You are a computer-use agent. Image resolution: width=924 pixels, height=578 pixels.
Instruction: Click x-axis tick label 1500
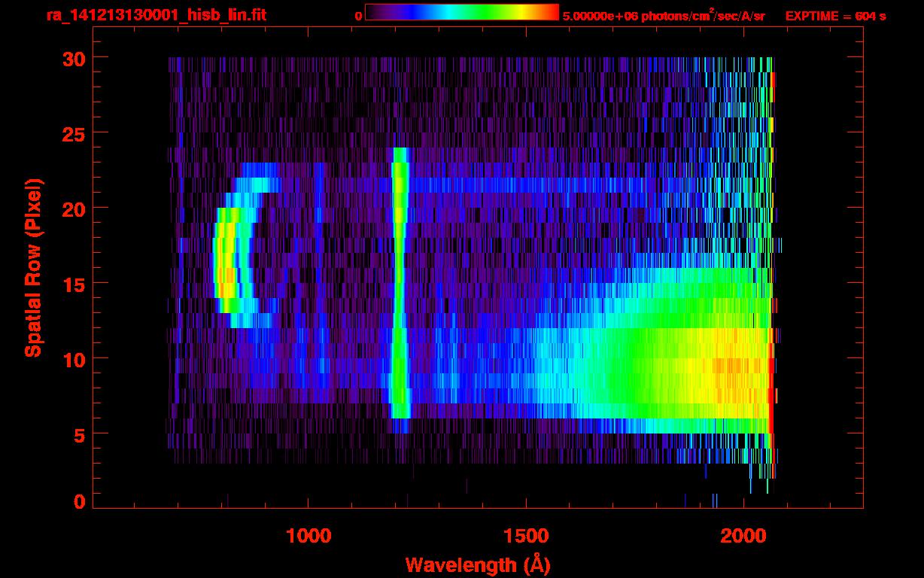(526, 536)
